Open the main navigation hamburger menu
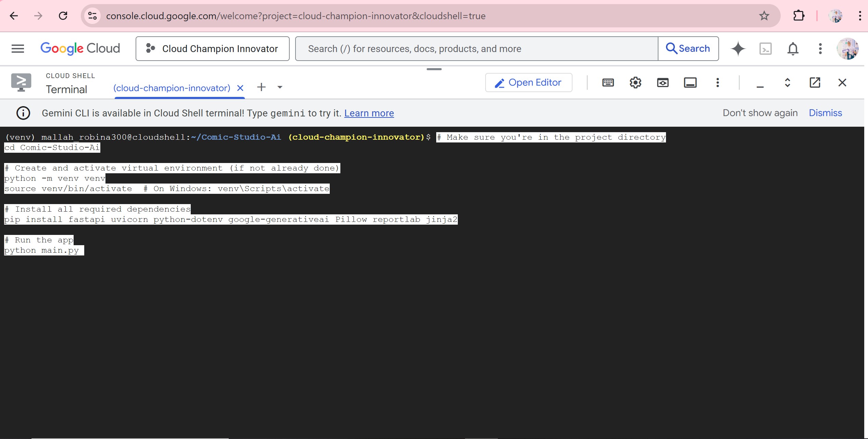Viewport: 868px width, 439px height. 18,49
